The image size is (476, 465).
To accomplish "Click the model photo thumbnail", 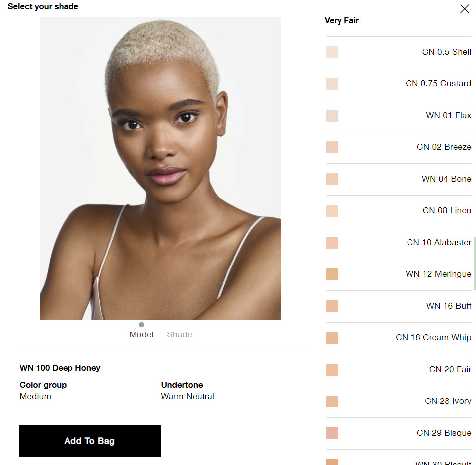I will [x=160, y=168].
